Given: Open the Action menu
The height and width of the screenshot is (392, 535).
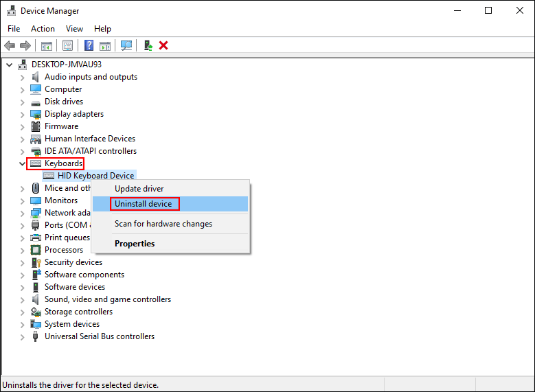Looking at the screenshot, I should click(43, 29).
